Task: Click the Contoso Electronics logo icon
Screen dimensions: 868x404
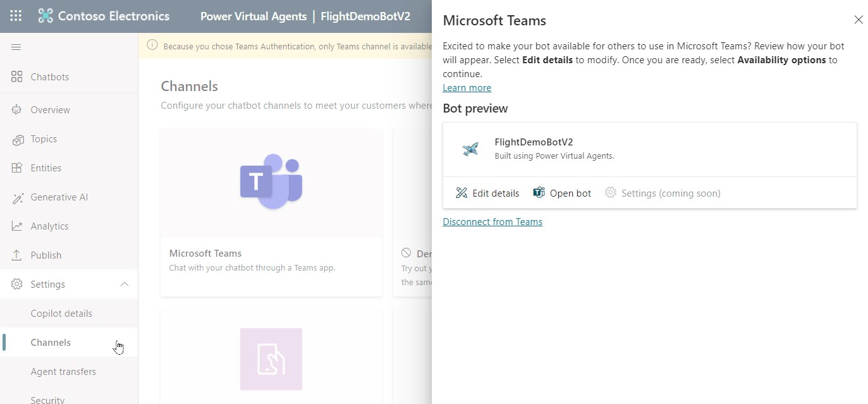Action: 46,16
